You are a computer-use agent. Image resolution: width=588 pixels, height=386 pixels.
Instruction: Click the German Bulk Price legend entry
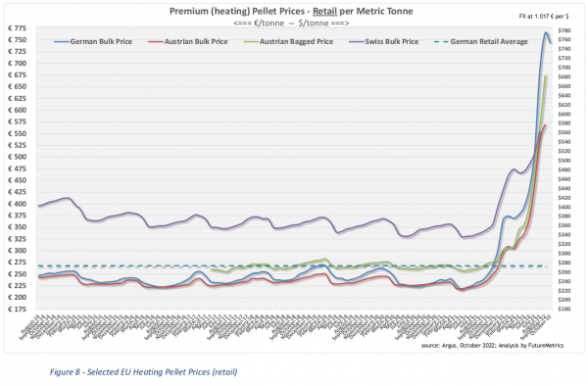[93, 41]
